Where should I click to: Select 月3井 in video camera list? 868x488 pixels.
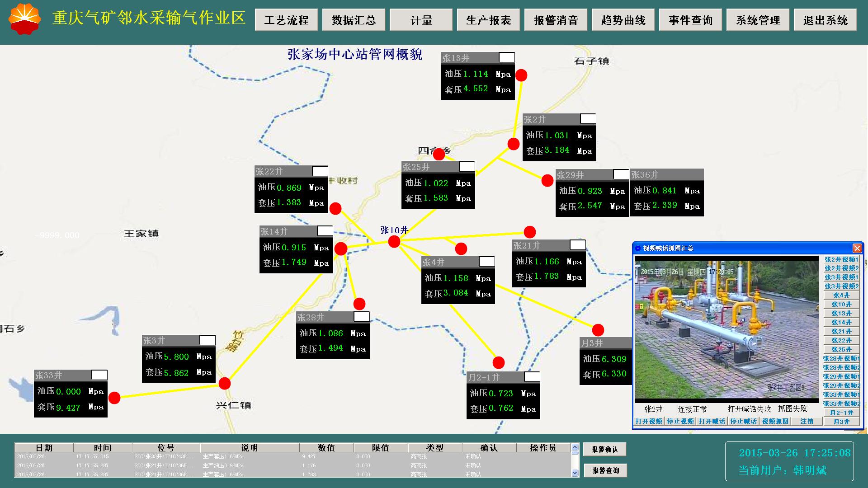841,422
